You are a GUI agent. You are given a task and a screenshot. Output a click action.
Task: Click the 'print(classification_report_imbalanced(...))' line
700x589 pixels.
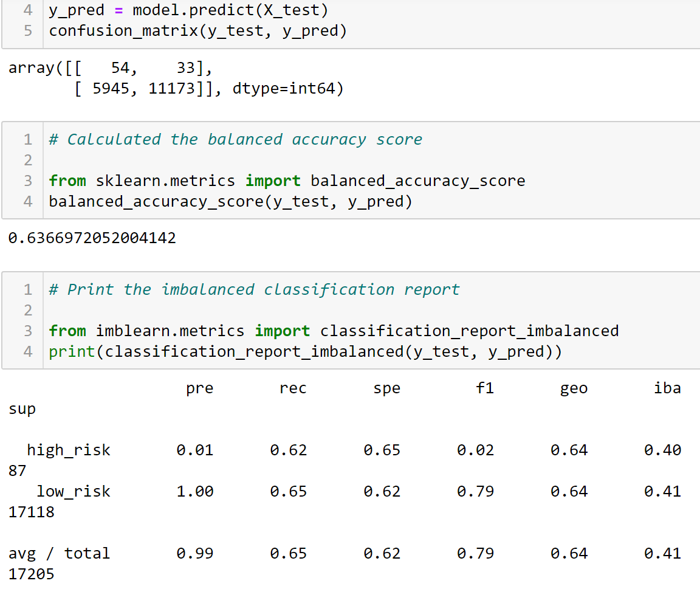point(306,351)
